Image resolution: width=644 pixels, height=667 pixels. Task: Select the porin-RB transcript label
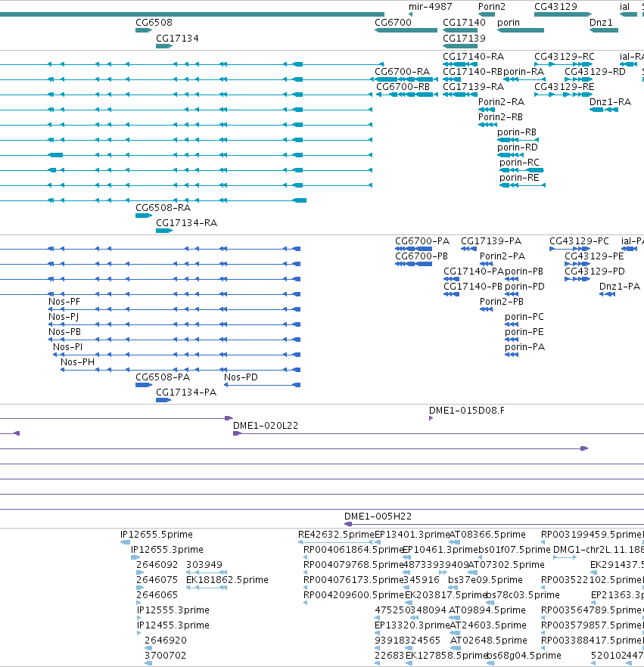pyautogui.click(x=517, y=132)
